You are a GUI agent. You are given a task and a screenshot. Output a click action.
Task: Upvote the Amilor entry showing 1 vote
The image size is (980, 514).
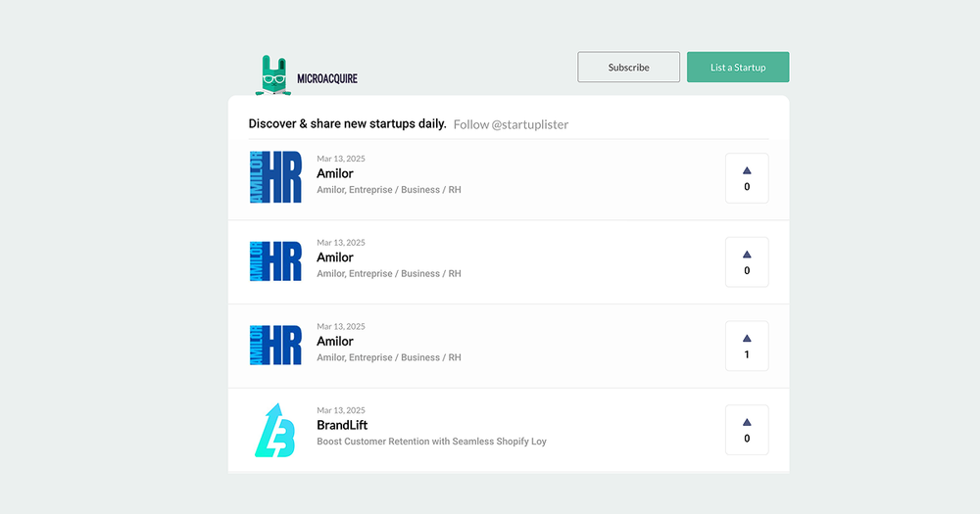click(746, 346)
